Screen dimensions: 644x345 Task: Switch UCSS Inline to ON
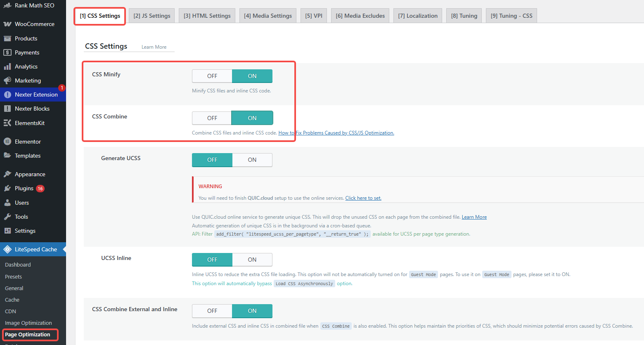point(252,260)
